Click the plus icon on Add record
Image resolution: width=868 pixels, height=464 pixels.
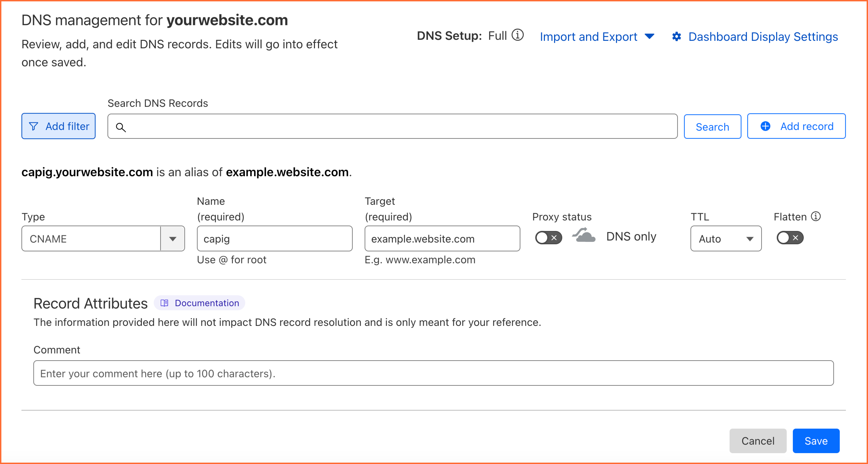point(766,126)
